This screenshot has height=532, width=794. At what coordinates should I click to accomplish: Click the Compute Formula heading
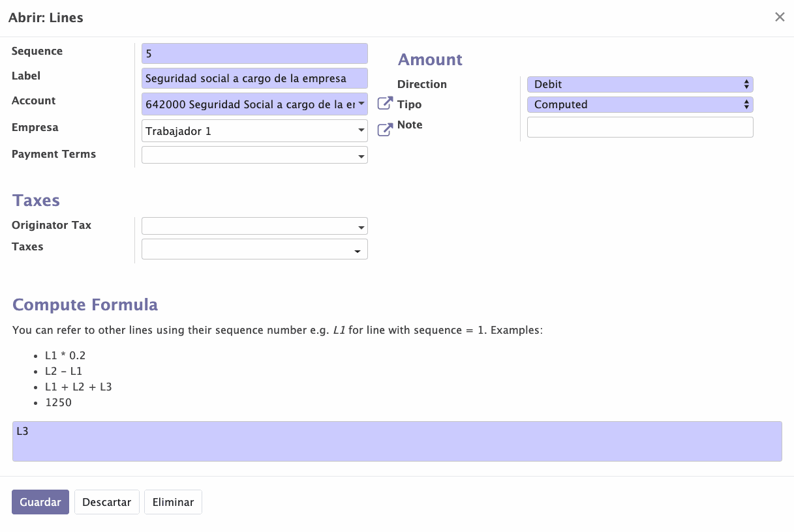tap(85, 304)
